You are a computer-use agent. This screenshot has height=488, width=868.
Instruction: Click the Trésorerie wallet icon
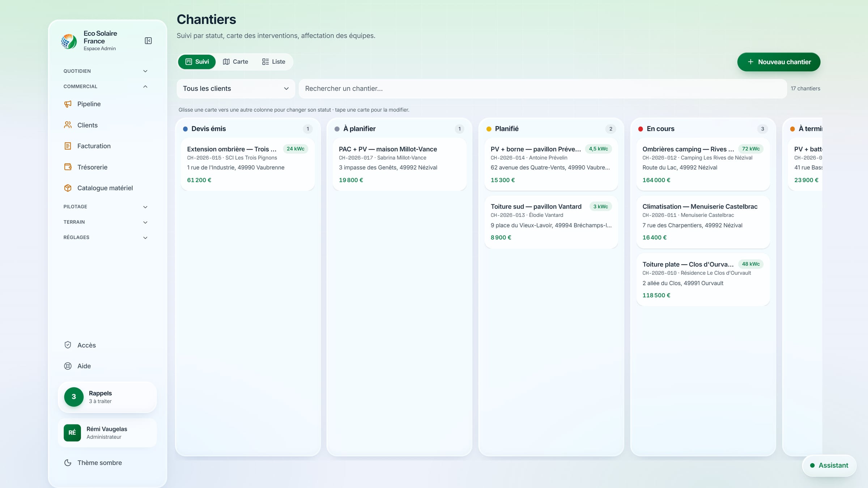click(x=68, y=167)
